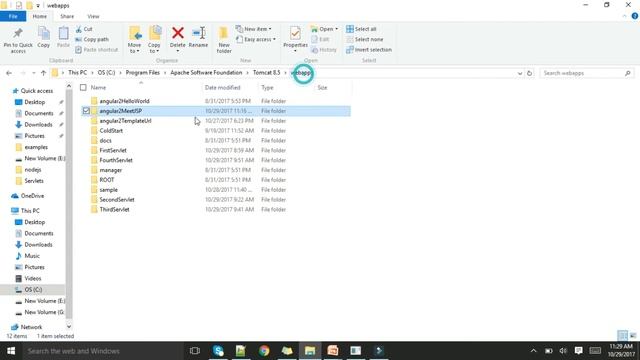
Task: Open the Quick Access Toolbar customize dropdown
Action: pos(38,6)
